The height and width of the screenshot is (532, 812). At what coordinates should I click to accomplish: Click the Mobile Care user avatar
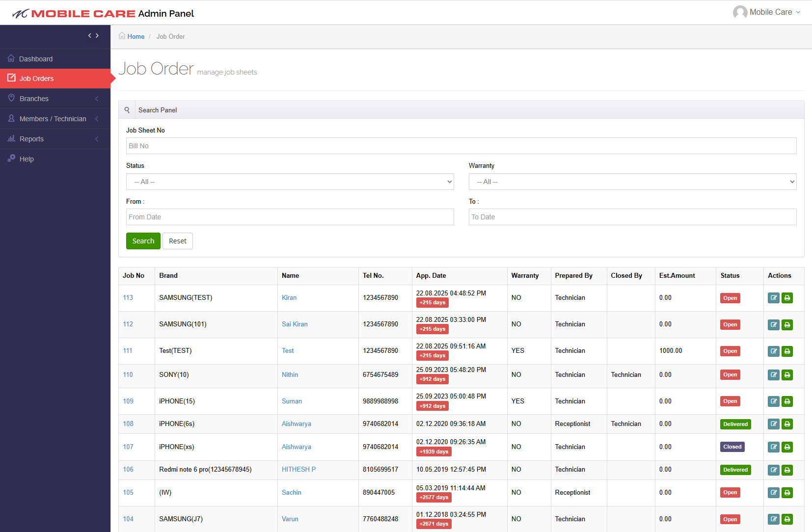[x=740, y=12]
